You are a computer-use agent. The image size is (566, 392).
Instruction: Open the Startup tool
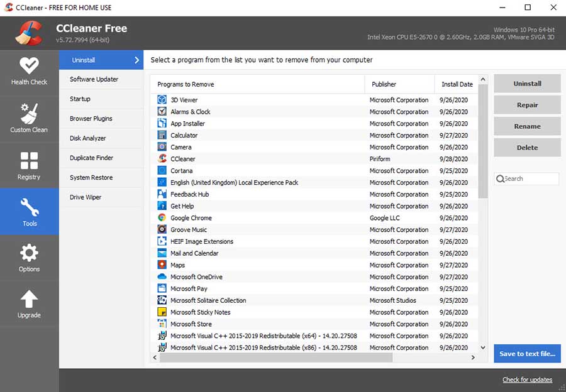tap(101, 99)
